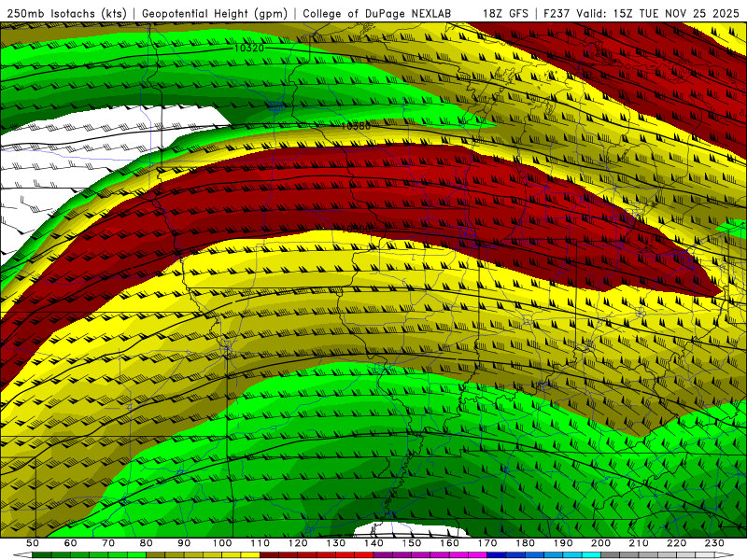This screenshot has height=560, width=747.
Task: Click the 180 value on the color scale
Action: pos(525,543)
